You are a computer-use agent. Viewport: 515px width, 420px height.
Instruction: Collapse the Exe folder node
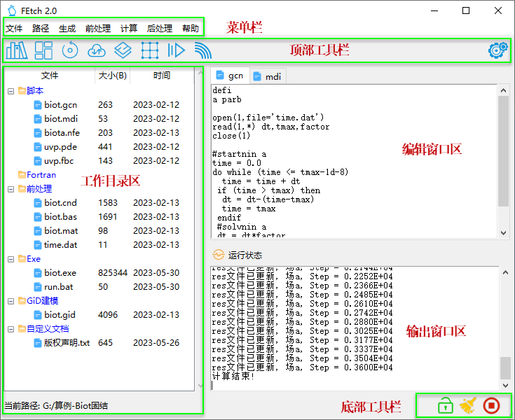click(x=11, y=259)
